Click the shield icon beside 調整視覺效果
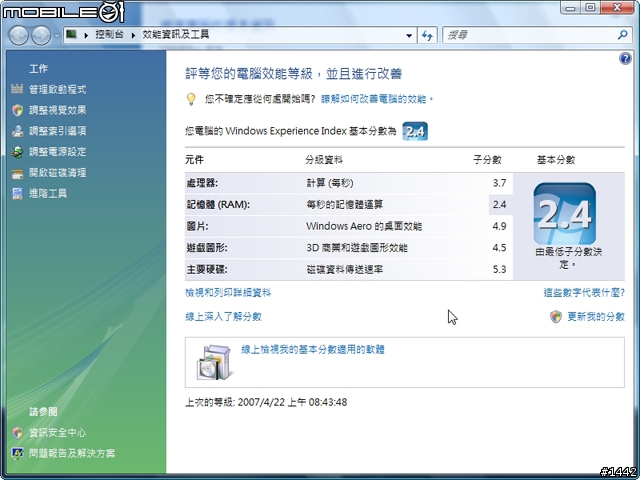This screenshot has width=640, height=480. [x=17, y=110]
